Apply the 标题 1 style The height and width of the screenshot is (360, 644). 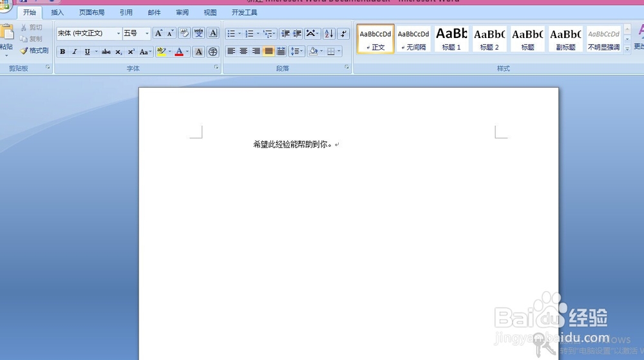tap(451, 39)
